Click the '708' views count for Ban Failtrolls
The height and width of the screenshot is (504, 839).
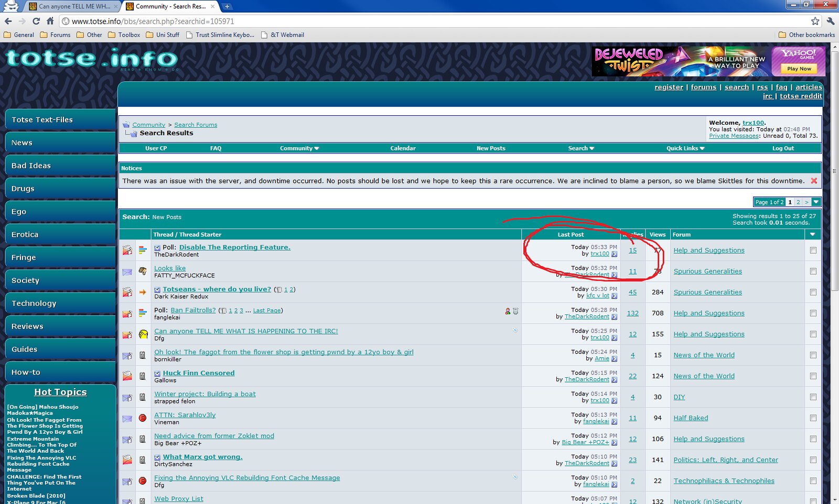(658, 313)
